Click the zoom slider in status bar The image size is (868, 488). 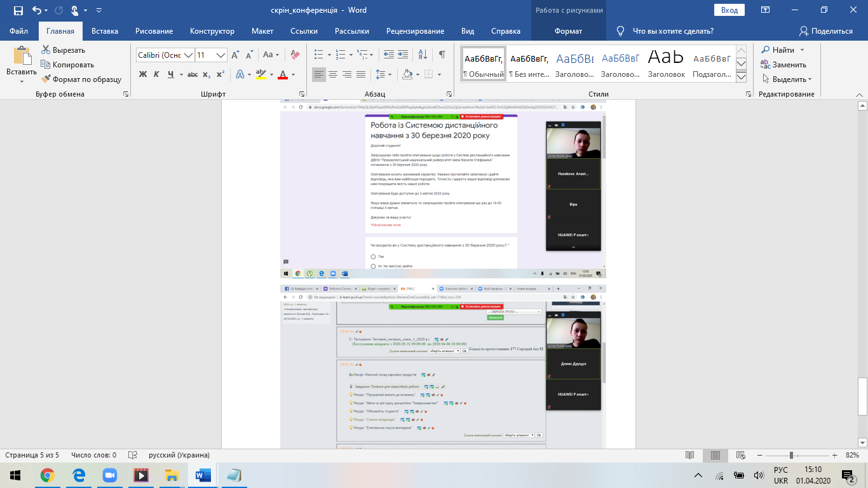(791, 455)
